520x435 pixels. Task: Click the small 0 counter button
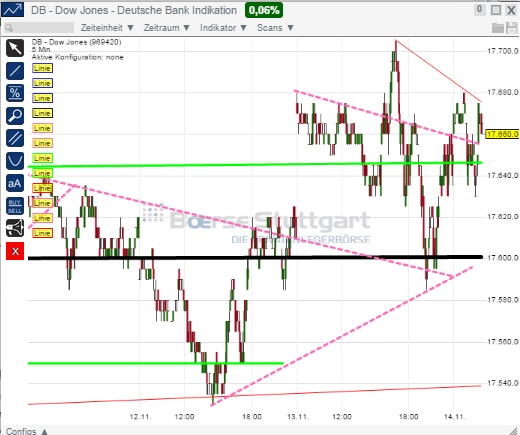479,9
